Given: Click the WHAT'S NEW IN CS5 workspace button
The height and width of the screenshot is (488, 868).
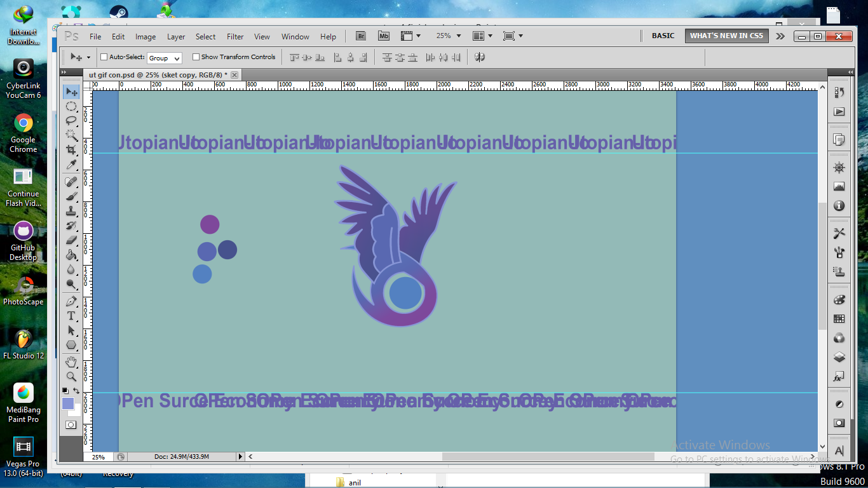Looking at the screenshot, I should [x=726, y=36].
